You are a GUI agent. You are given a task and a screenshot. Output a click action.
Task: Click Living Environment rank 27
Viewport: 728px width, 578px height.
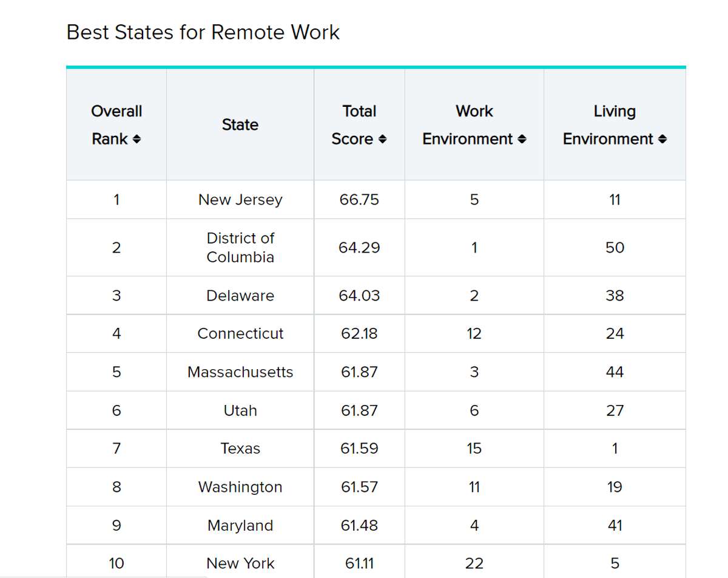coord(615,410)
